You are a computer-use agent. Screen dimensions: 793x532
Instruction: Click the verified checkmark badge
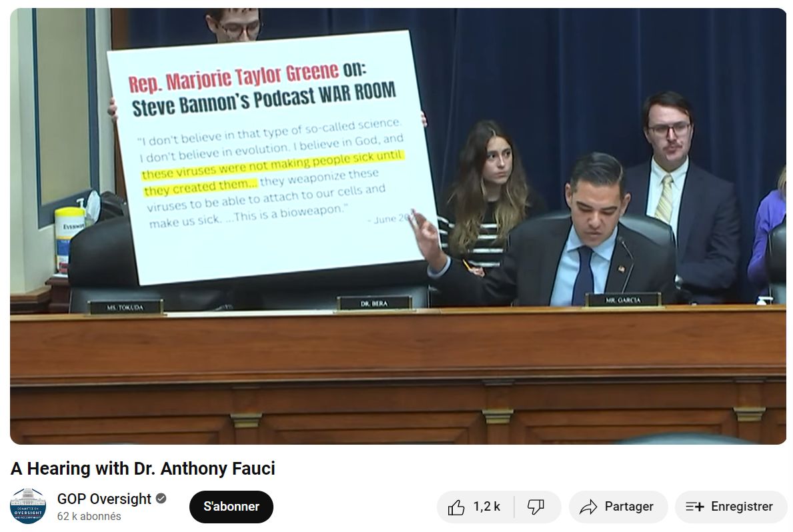[161, 499]
